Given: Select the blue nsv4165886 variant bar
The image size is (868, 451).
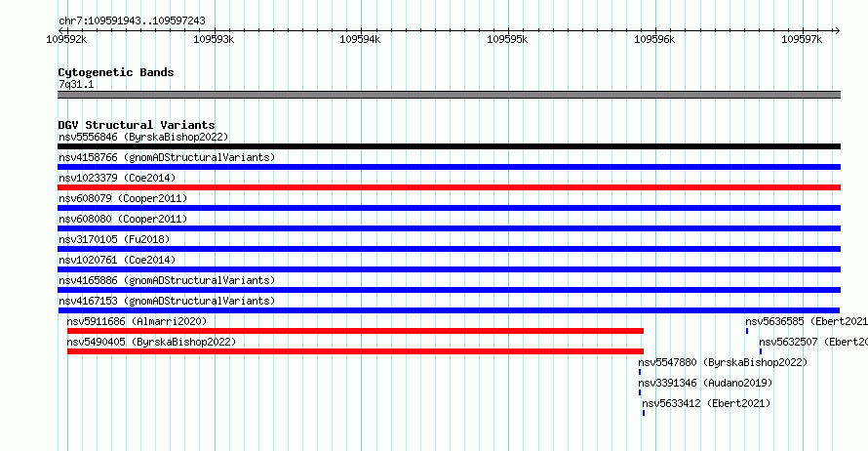Looking at the screenshot, I should pyautogui.click(x=449, y=290).
